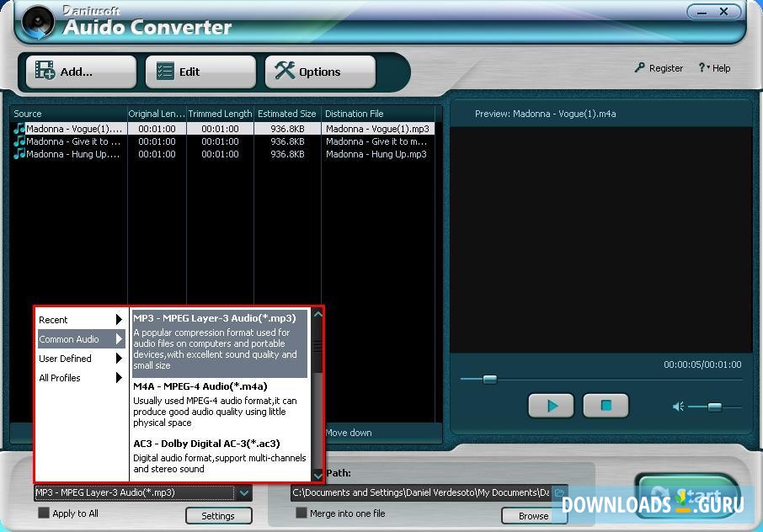Enable Merge into one file checkbox
This screenshot has height=532, width=763.
point(301,513)
